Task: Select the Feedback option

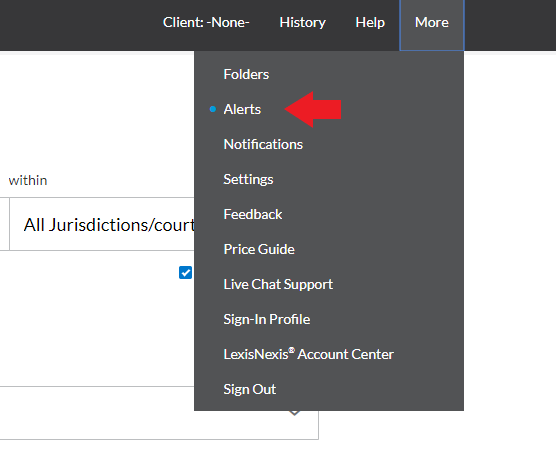Action: pyautogui.click(x=253, y=214)
